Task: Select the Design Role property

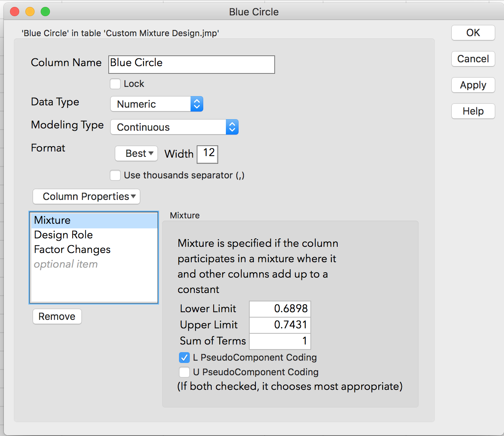Action: coord(63,235)
